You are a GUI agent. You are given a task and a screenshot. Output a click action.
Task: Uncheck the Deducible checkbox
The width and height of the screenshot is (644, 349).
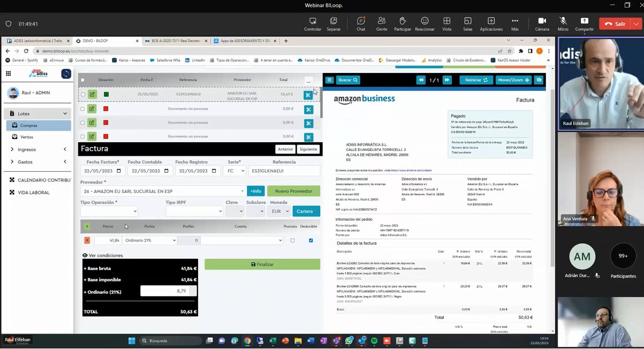click(311, 241)
